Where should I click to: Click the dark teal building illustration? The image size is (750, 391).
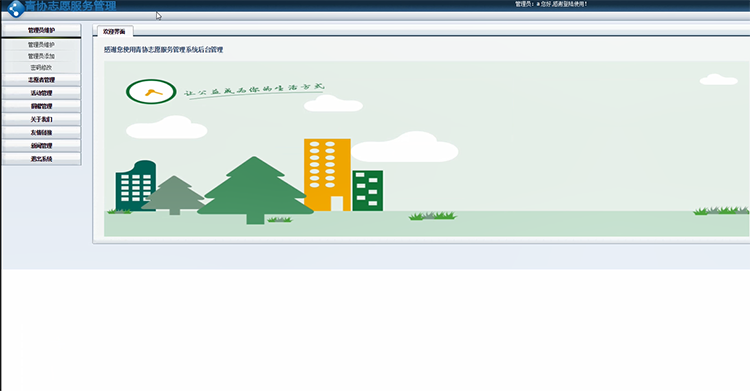pyautogui.click(x=135, y=186)
